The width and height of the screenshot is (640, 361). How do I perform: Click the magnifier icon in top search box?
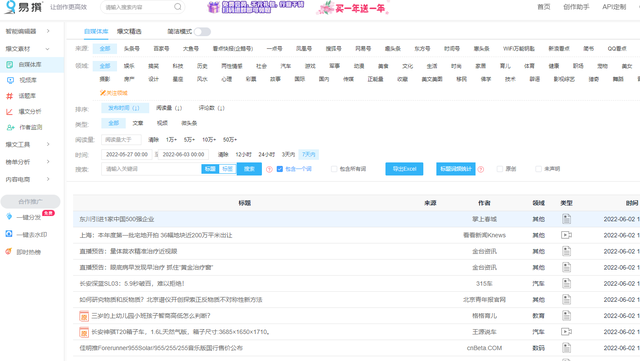178,7
